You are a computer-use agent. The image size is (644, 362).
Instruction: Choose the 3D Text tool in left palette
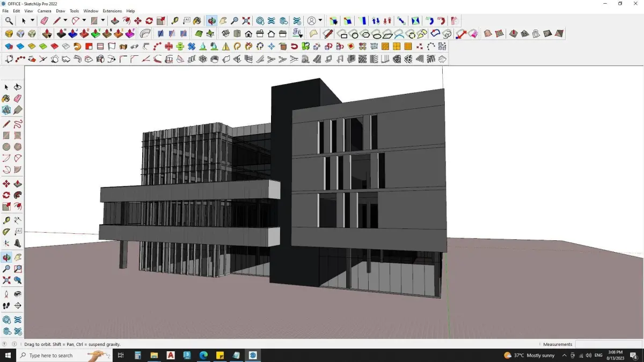(x=18, y=243)
